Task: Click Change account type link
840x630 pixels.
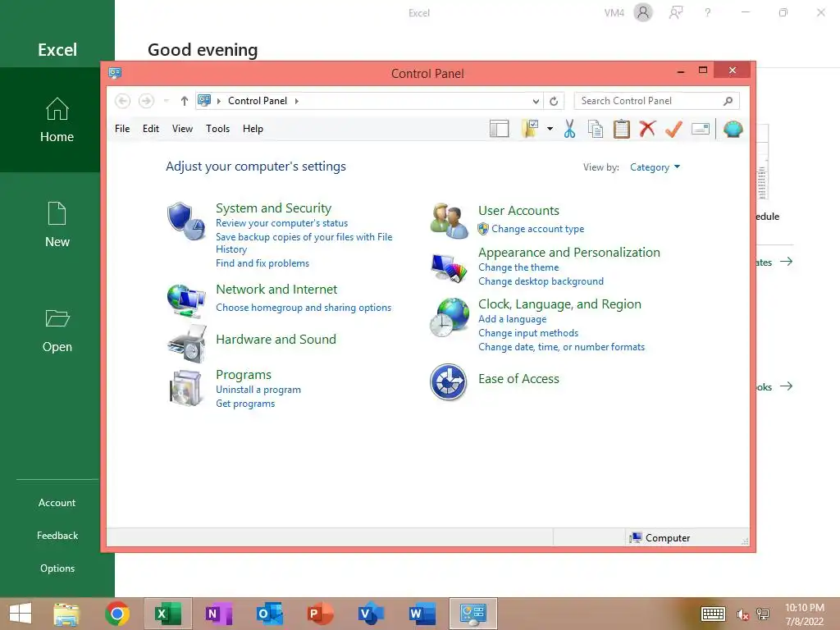Action: [538, 229]
